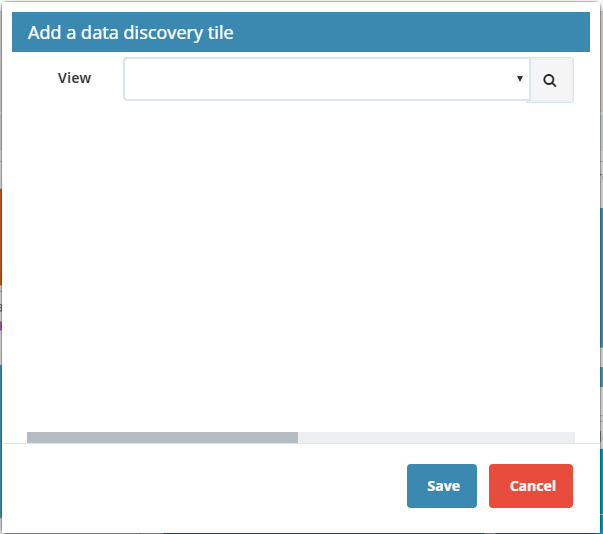Click the magnifying glass search icon
Image resolution: width=603 pixels, height=534 pixels.
coord(550,80)
